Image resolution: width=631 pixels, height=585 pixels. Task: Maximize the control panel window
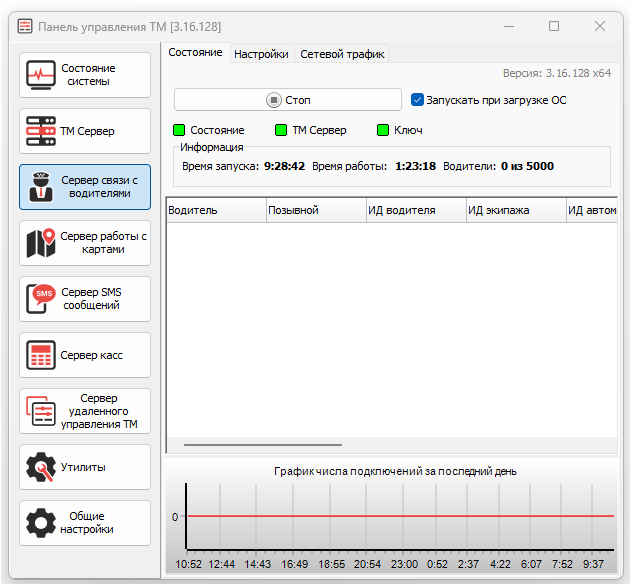pyautogui.click(x=554, y=26)
